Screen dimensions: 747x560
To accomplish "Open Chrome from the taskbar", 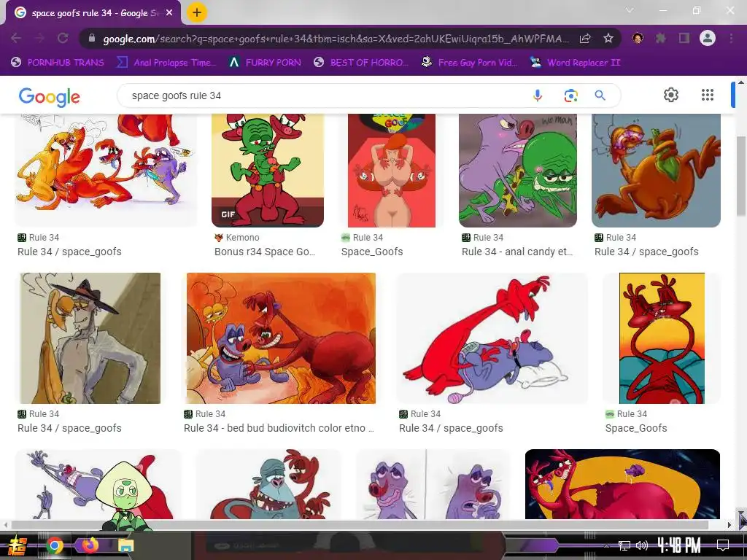I will 54,545.
